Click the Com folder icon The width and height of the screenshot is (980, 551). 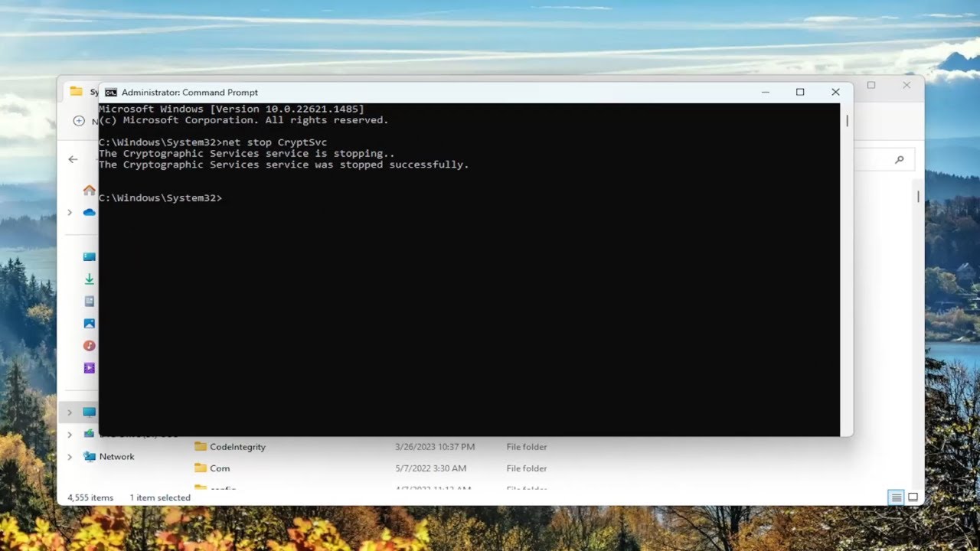[201, 468]
